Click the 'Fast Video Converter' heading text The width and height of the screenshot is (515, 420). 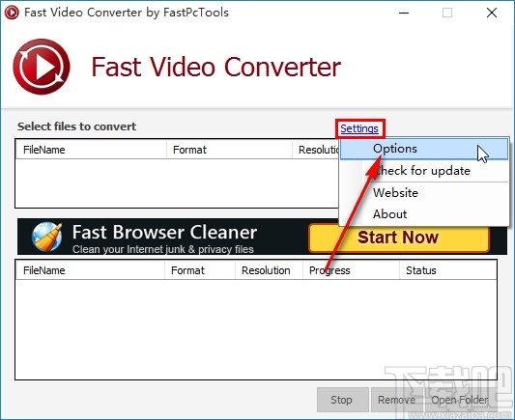coord(215,67)
